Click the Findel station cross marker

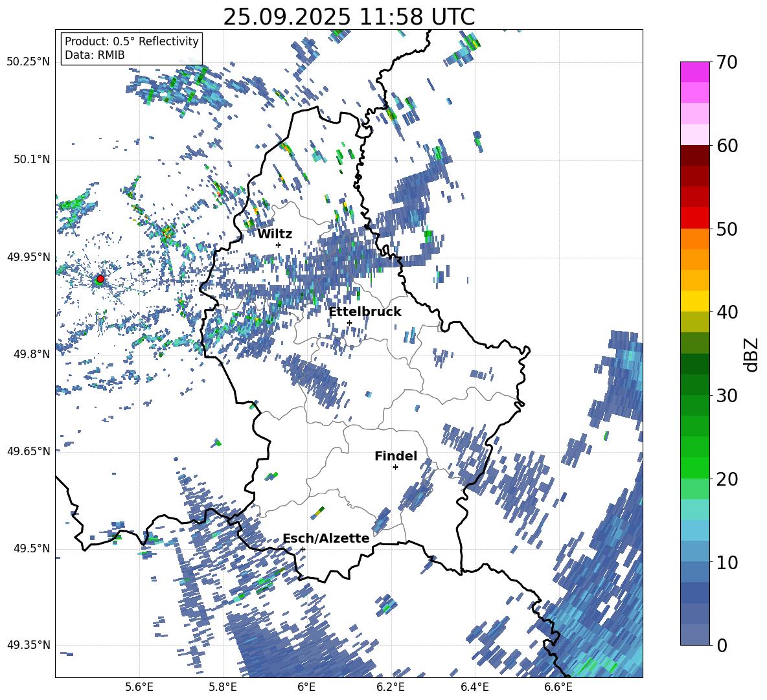[x=395, y=468]
